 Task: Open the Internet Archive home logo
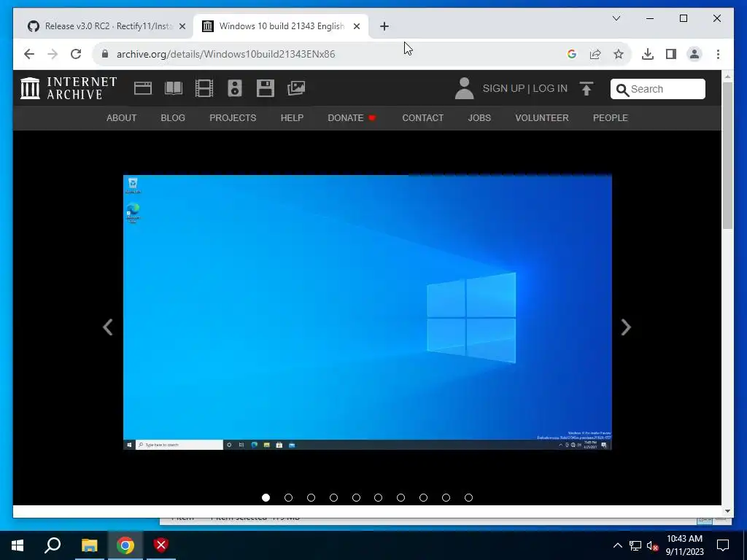pyautogui.click(x=69, y=88)
